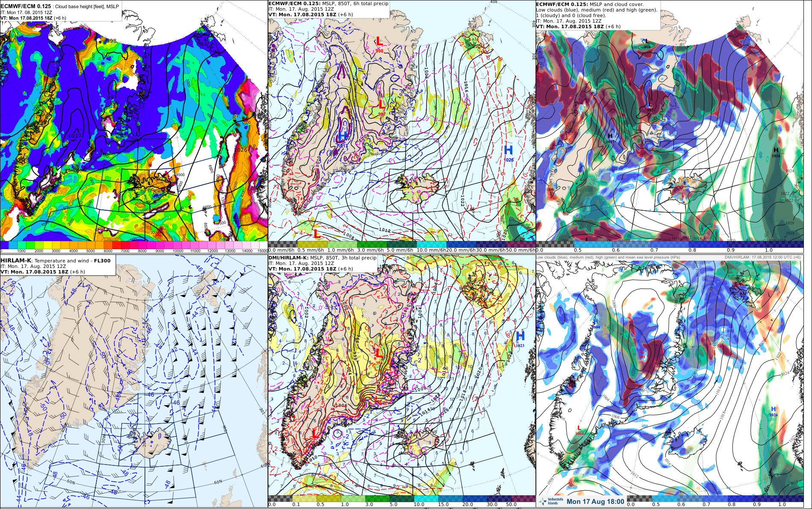Click the 998 pressure label on cloud base map

pyautogui.click(x=111, y=41)
